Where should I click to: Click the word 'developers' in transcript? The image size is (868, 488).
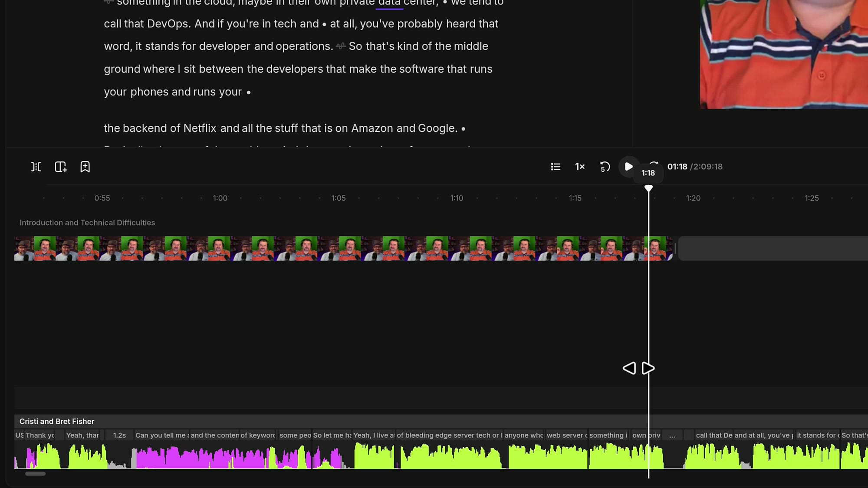pos(294,69)
